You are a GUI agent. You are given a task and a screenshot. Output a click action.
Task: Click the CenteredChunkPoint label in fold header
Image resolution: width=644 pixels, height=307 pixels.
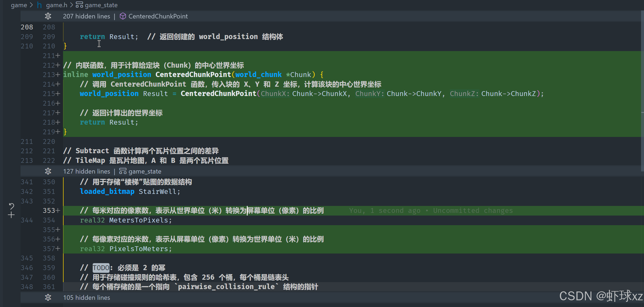tap(158, 16)
